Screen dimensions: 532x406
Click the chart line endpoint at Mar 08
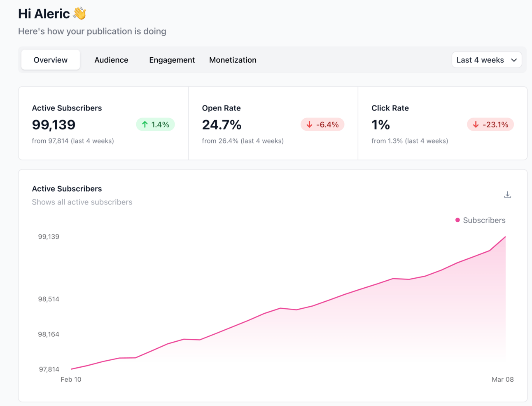pyautogui.click(x=505, y=237)
